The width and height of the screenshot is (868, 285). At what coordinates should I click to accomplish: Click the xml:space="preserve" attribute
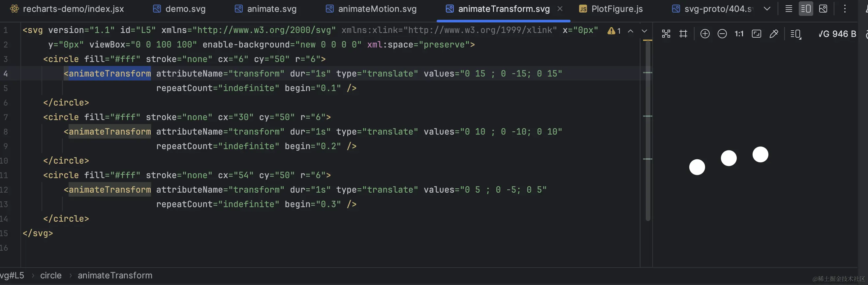point(418,45)
